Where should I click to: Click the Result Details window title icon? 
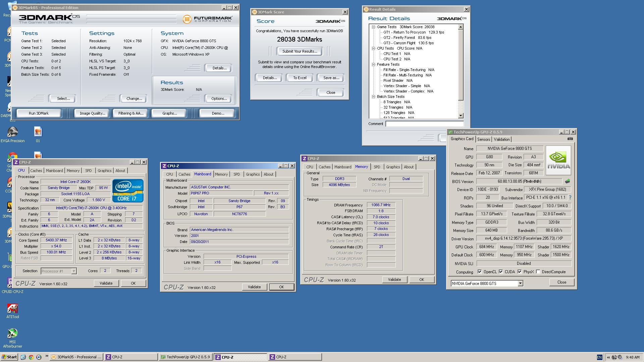point(366,9)
